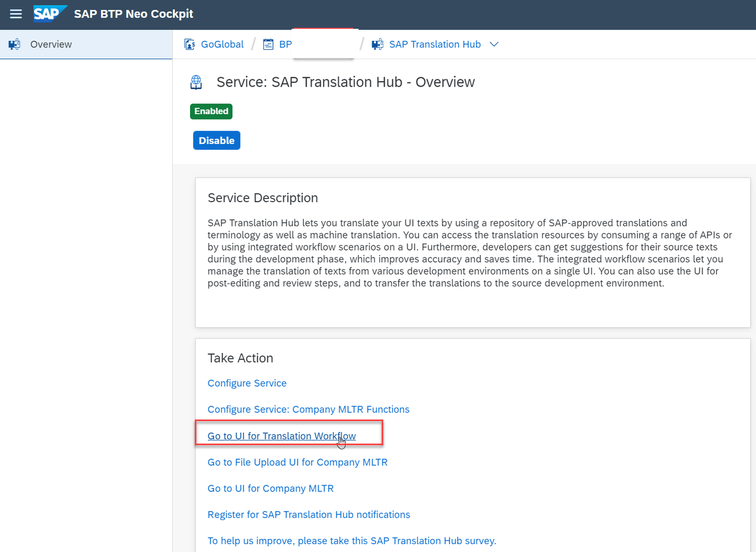Image resolution: width=756 pixels, height=552 pixels.
Task: Open the hamburger navigation menu
Action: click(x=16, y=14)
